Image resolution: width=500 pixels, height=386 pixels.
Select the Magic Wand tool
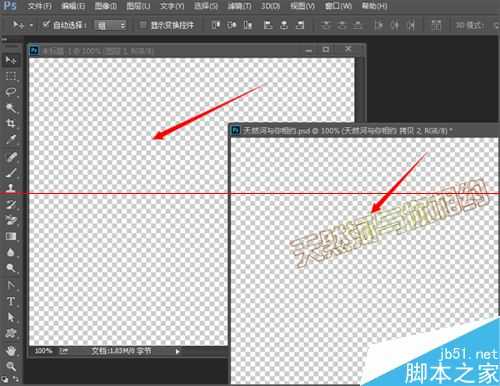pyautogui.click(x=11, y=108)
